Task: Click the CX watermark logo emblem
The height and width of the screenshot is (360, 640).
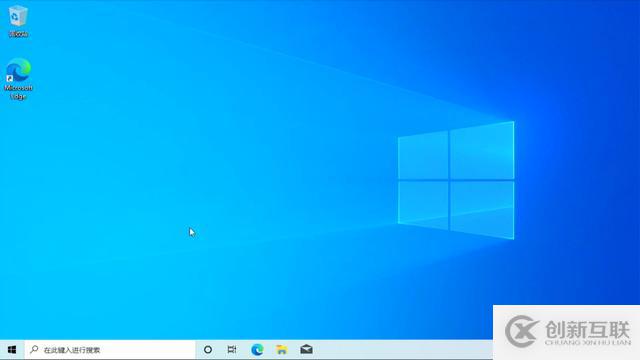Action: (x=522, y=331)
